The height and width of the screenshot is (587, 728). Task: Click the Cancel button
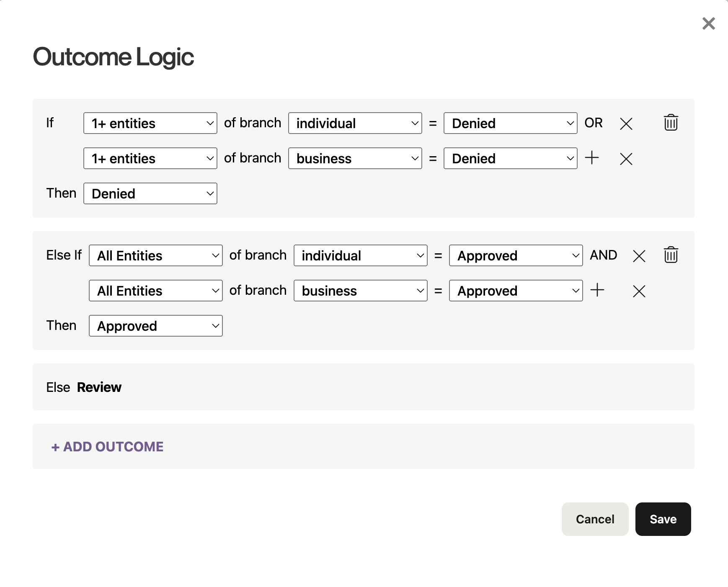595,519
